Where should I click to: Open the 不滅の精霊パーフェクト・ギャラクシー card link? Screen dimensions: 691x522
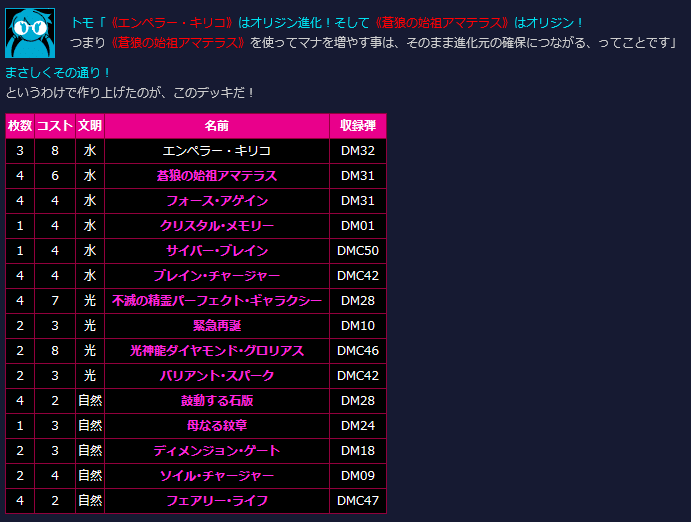pos(217,301)
